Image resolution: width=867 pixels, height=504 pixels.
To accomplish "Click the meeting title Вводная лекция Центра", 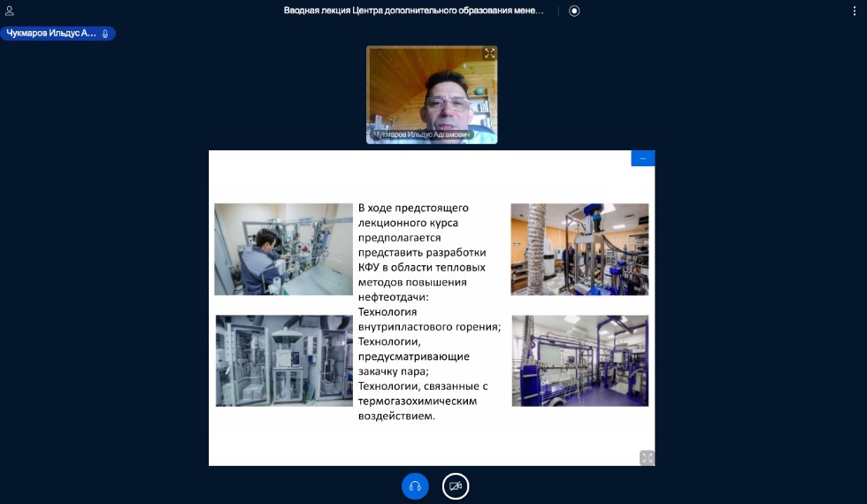I will [x=414, y=11].
